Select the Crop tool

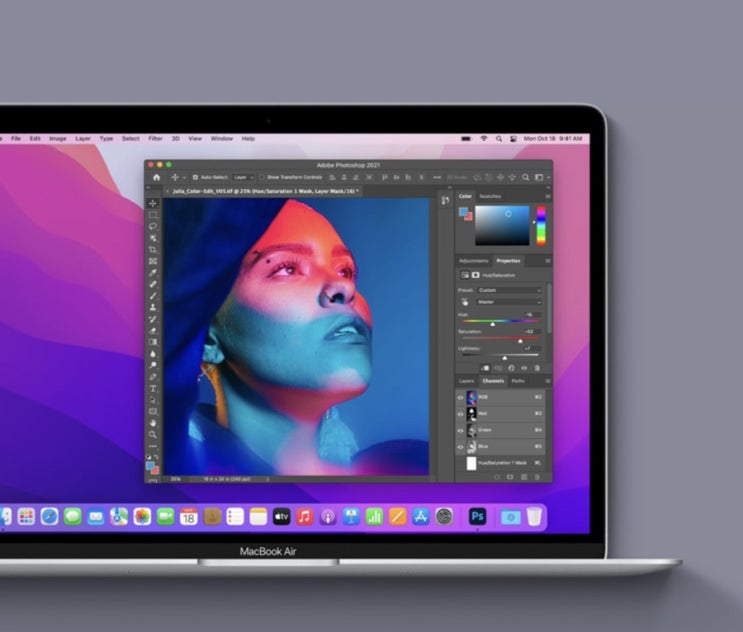point(153,250)
